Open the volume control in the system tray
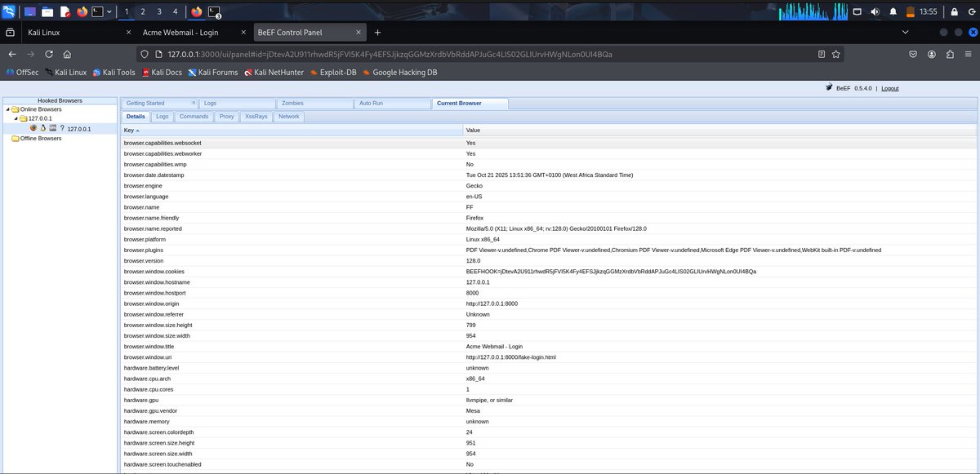980x474 pixels. tap(875, 11)
